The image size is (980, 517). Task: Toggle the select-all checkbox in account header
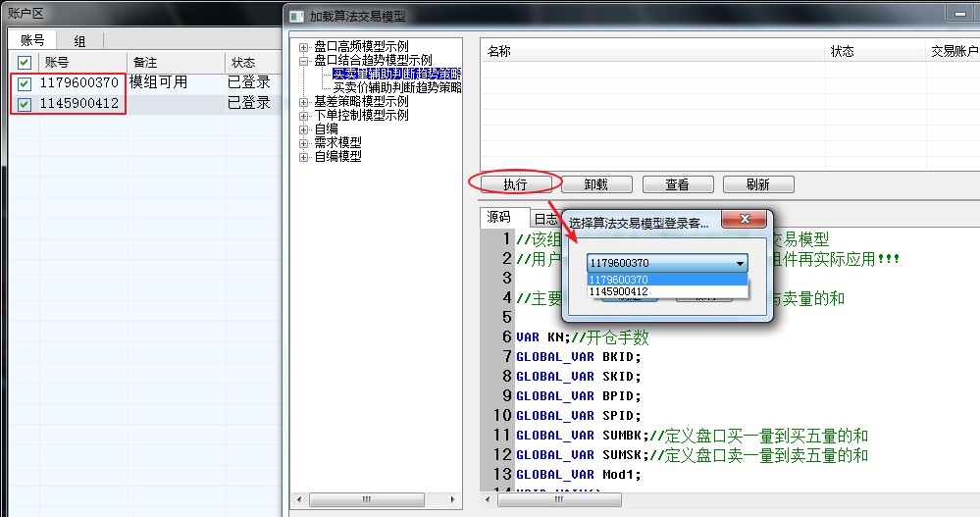click(25, 63)
